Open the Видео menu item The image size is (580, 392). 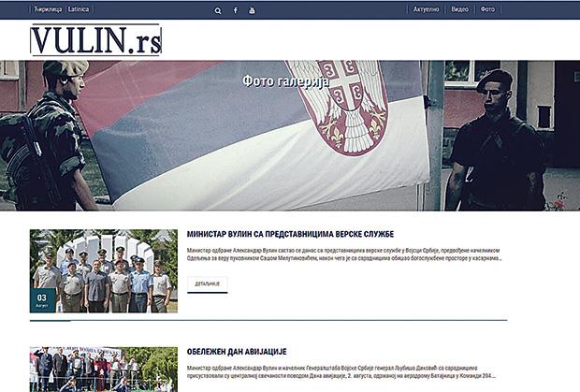pos(459,9)
